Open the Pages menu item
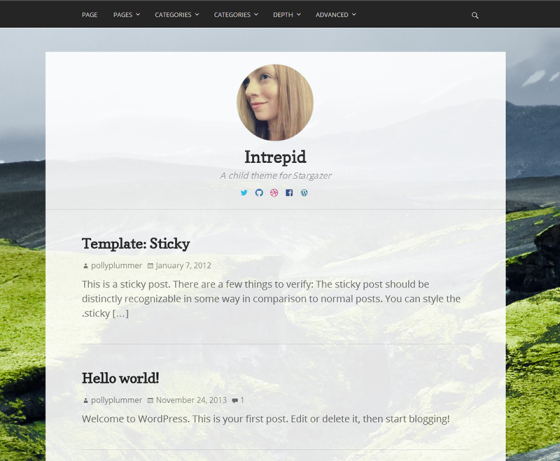Viewport: 560px width, 461px height. tap(123, 15)
